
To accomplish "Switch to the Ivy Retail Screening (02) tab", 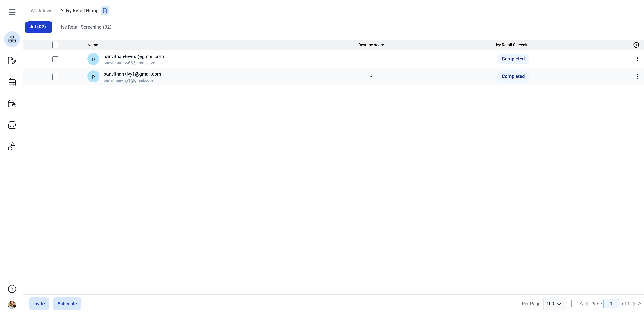I will [x=86, y=27].
